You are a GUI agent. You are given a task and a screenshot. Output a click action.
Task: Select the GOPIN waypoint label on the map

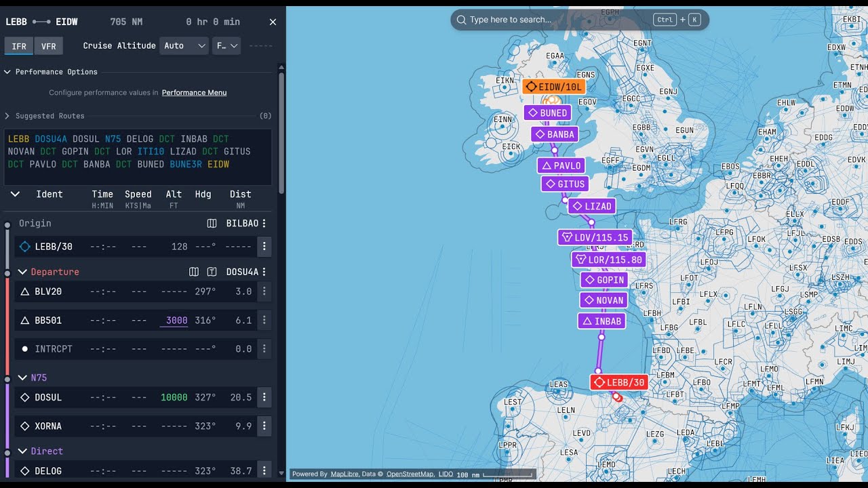coord(604,280)
